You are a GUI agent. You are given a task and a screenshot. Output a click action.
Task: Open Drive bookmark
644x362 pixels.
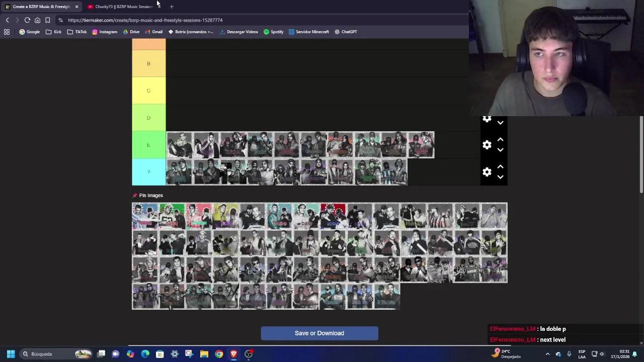click(x=131, y=32)
